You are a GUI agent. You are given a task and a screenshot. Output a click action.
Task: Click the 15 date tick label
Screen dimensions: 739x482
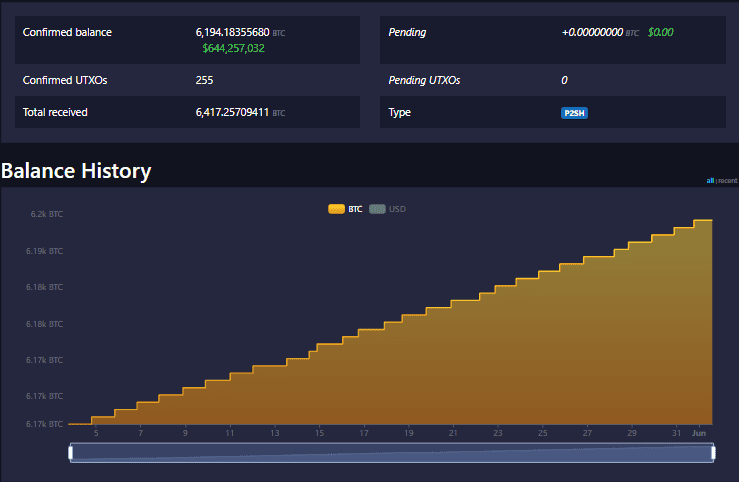pos(320,433)
